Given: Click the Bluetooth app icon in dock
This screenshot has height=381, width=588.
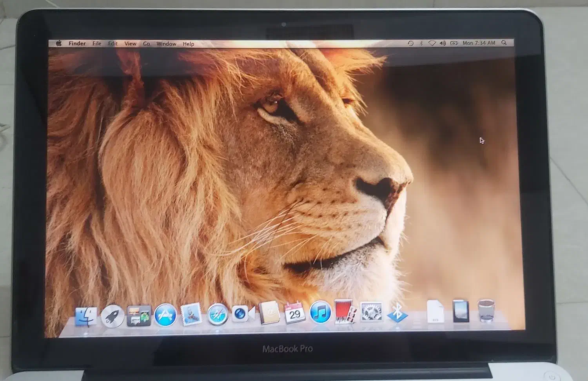Looking at the screenshot, I should coord(397,313).
